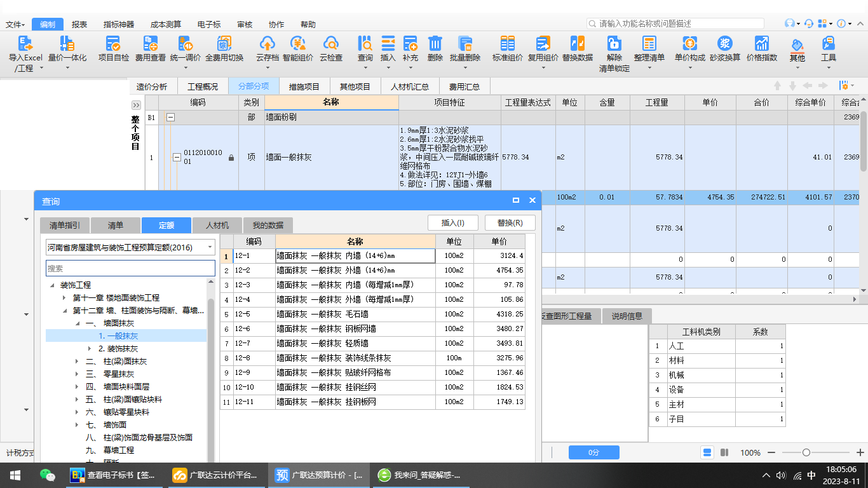Viewport: 868px width, 488px height.
Task: Click the 价格指数 chart icon
Action: coord(762,43)
